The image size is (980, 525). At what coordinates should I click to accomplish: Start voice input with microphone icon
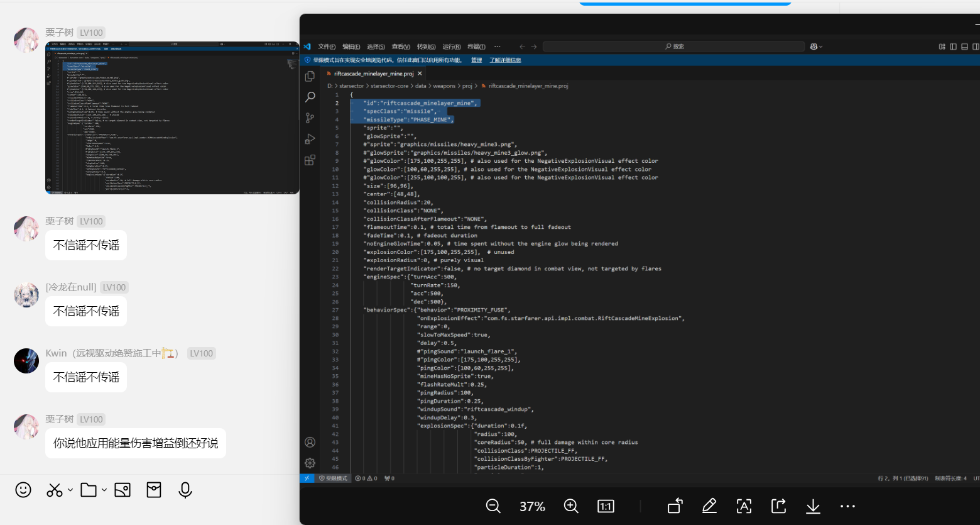[x=185, y=490]
